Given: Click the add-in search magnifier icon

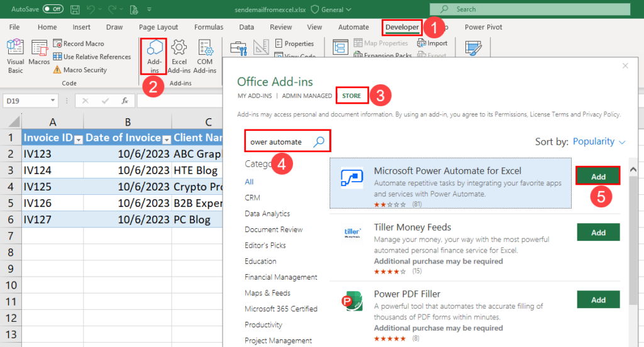Looking at the screenshot, I should (x=319, y=141).
